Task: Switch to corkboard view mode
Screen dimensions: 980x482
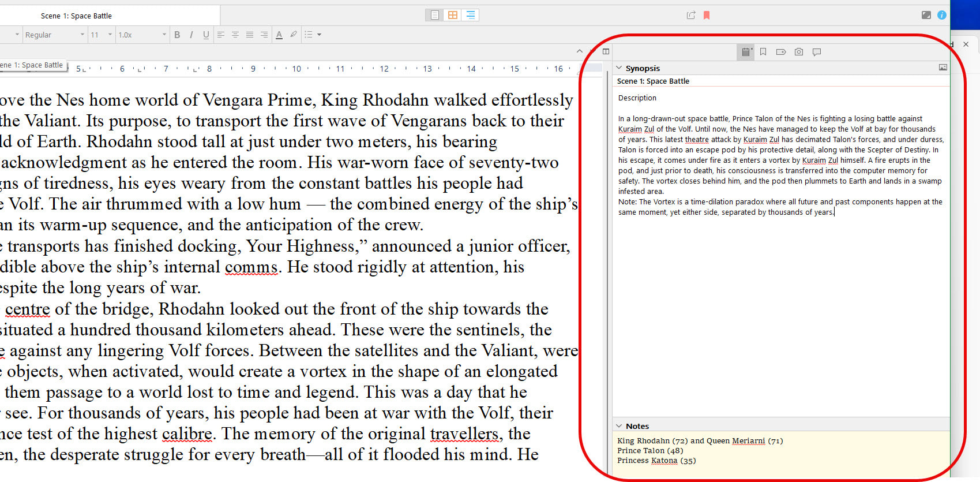Action: tap(453, 15)
